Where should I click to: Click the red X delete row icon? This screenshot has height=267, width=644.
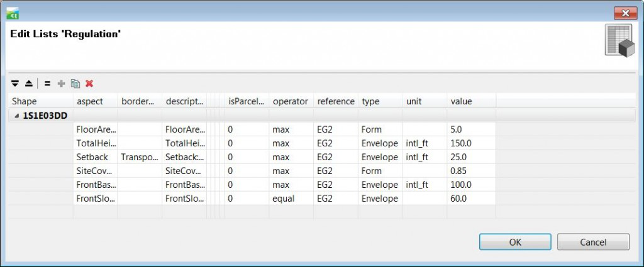(x=89, y=84)
